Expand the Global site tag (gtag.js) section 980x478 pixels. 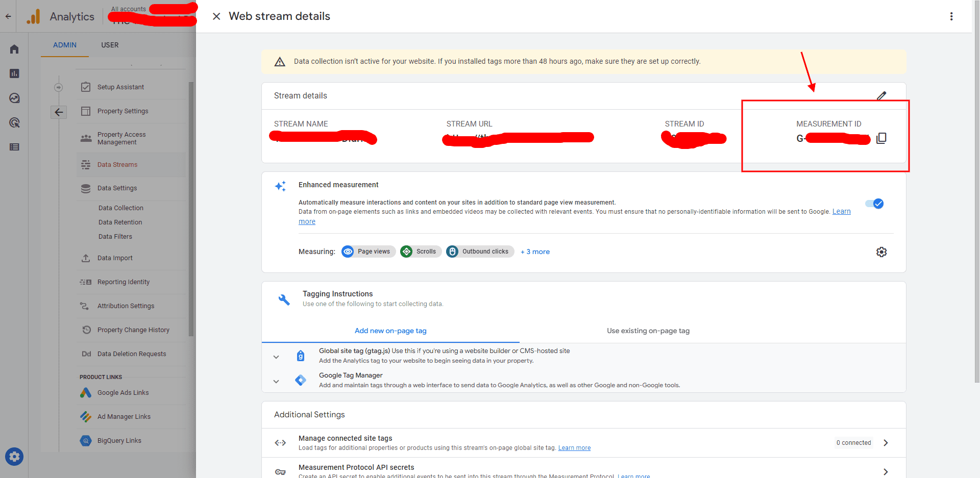276,357
